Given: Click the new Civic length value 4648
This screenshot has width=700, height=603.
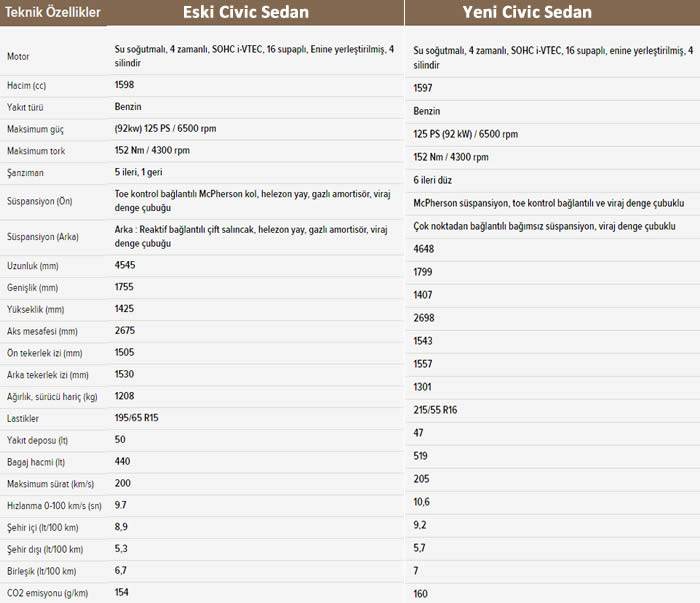Looking at the screenshot, I should [423, 249].
